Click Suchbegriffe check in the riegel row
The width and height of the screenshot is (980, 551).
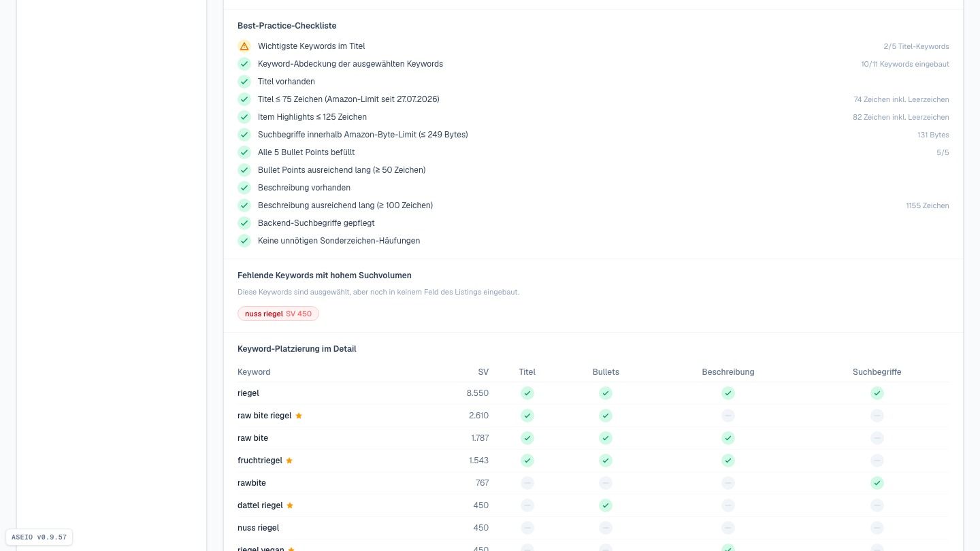877,393
